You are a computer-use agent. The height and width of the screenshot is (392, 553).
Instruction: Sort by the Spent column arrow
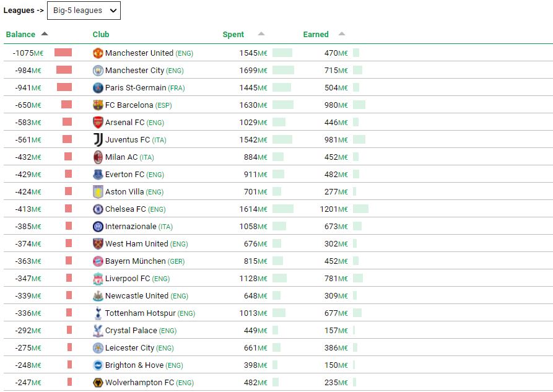(261, 34)
